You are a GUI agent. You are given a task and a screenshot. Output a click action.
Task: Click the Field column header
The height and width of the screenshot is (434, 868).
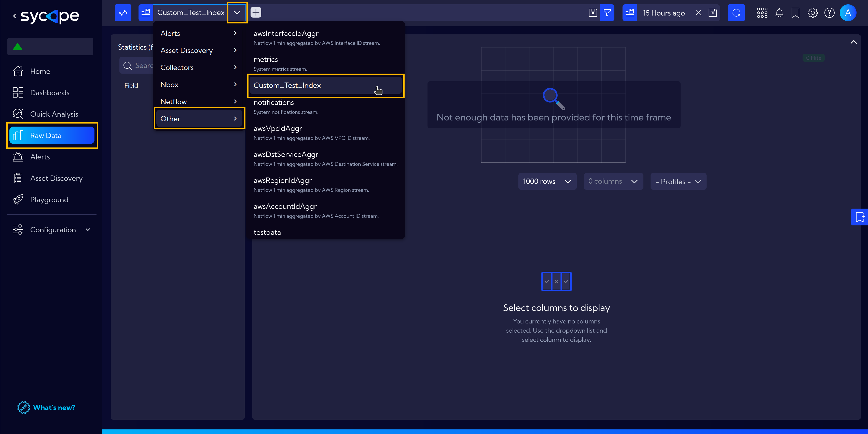coord(131,86)
